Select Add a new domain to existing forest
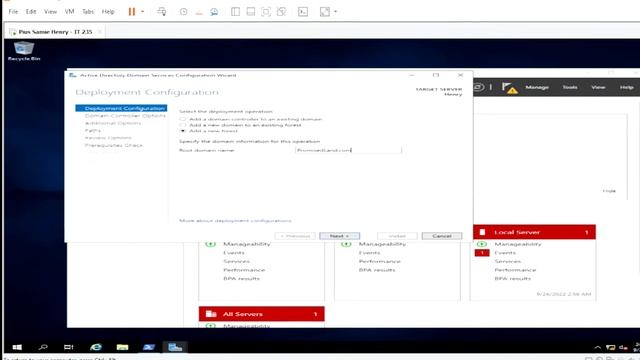Viewport: 640px width, 360px height. pos(182,125)
